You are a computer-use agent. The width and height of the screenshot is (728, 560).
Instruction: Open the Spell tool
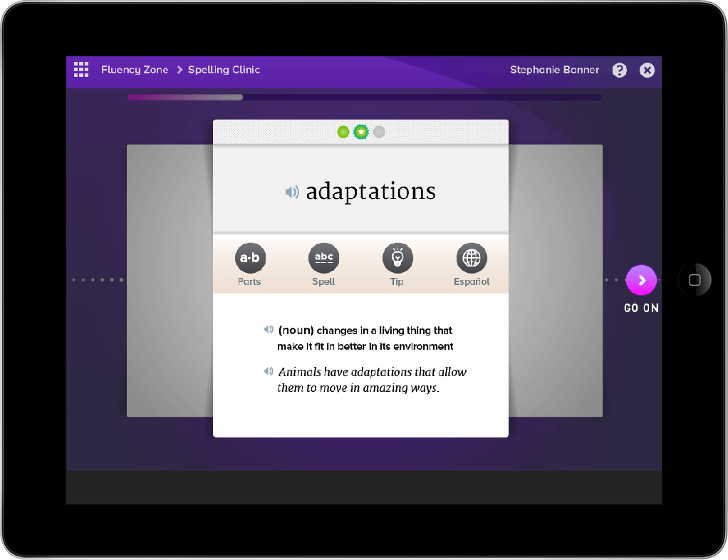tap(323, 258)
